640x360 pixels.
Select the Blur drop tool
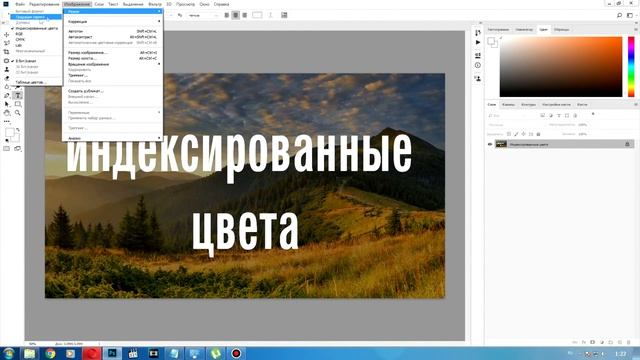[7, 87]
